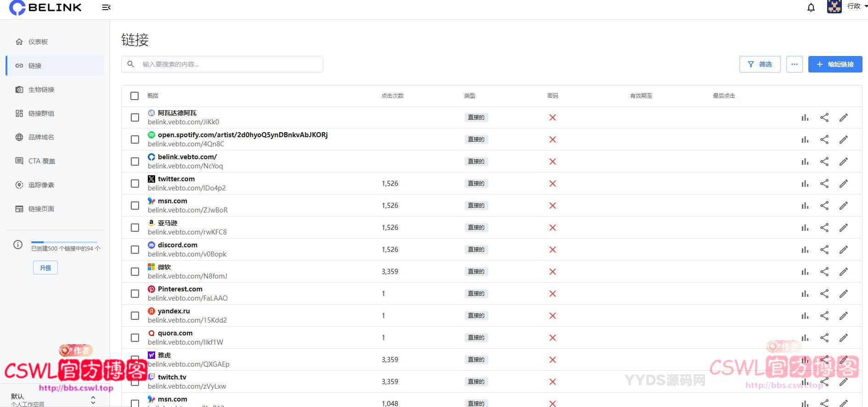Image resolution: width=868 pixels, height=407 pixels.
Task: Select the open.spotify.com link checkbox
Action: (x=134, y=139)
